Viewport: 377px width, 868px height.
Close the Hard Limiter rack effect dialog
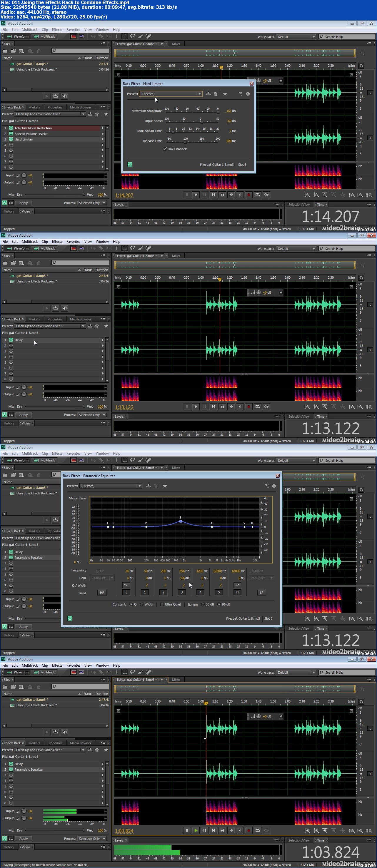click(x=251, y=83)
